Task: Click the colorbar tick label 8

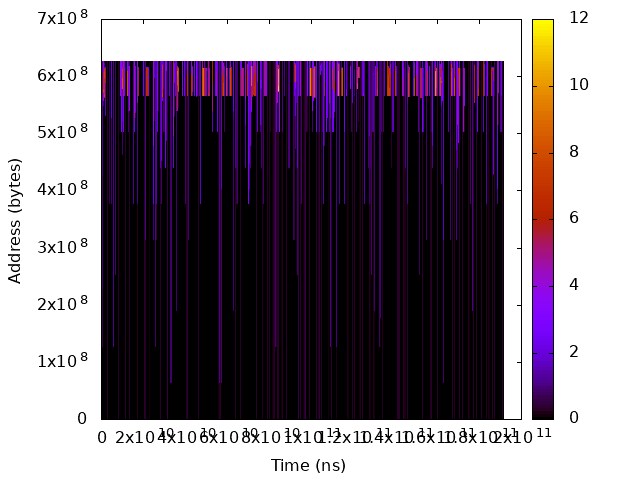Action: (x=574, y=152)
